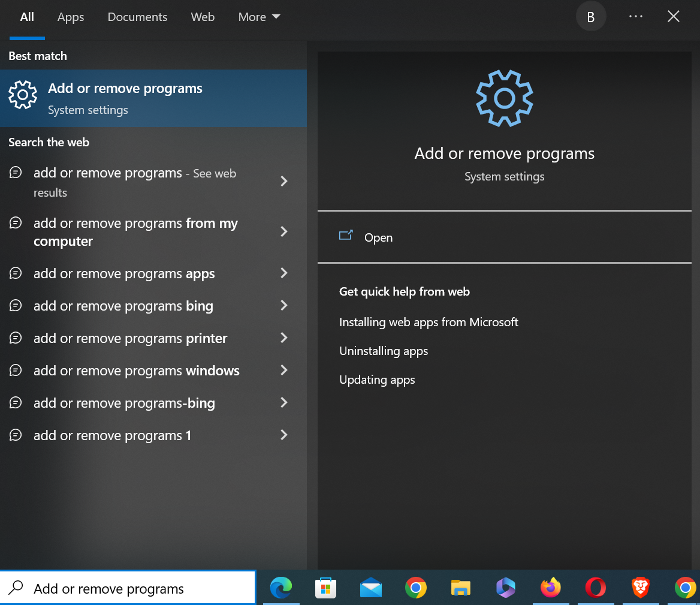Open the More filter dropdown
The image size is (700, 605).
(260, 17)
